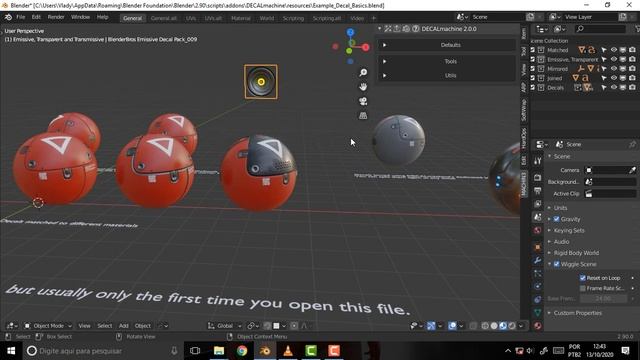
Task: Open Blender from the Windows taskbar
Action: pyautogui.click(x=264, y=351)
